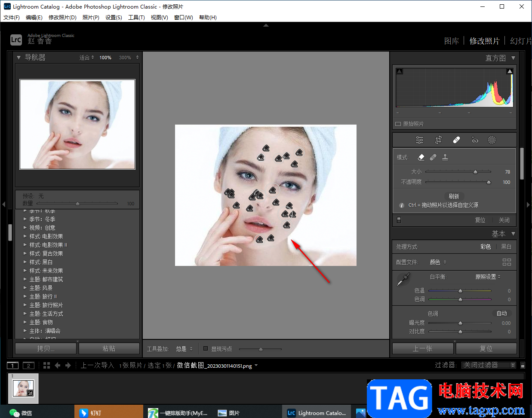This screenshot has width=532, height=418.
Task: Click the Lrc identity plate logo
Action: [16, 40]
